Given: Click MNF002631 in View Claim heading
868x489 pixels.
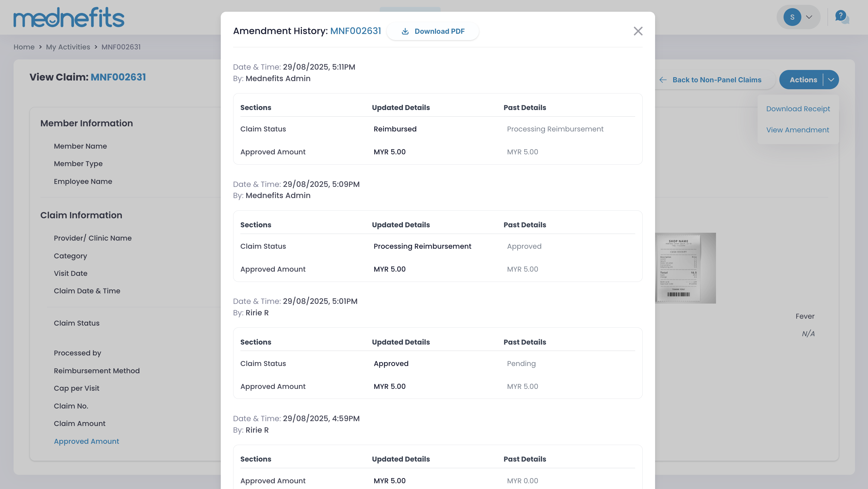Looking at the screenshot, I should (118, 77).
